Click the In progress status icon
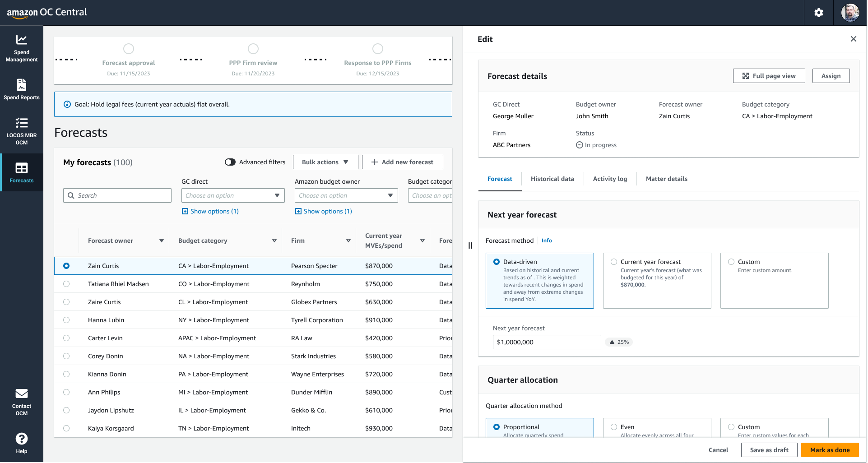The height and width of the screenshot is (463, 868). 580,145
